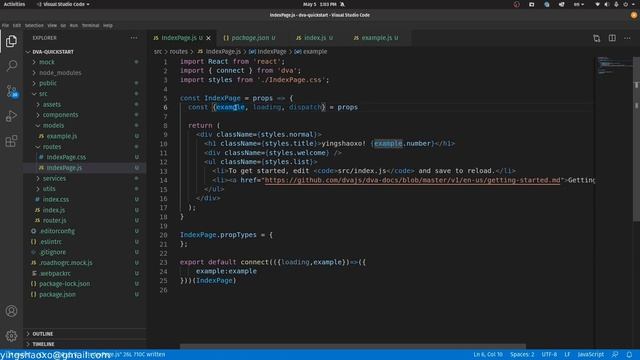The image size is (640, 360).
Task: Click the LF end-of-line status item
Action: coord(567,354)
